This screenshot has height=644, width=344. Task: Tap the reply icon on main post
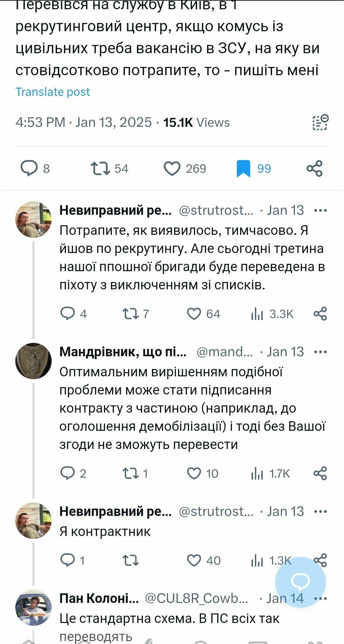(x=29, y=169)
